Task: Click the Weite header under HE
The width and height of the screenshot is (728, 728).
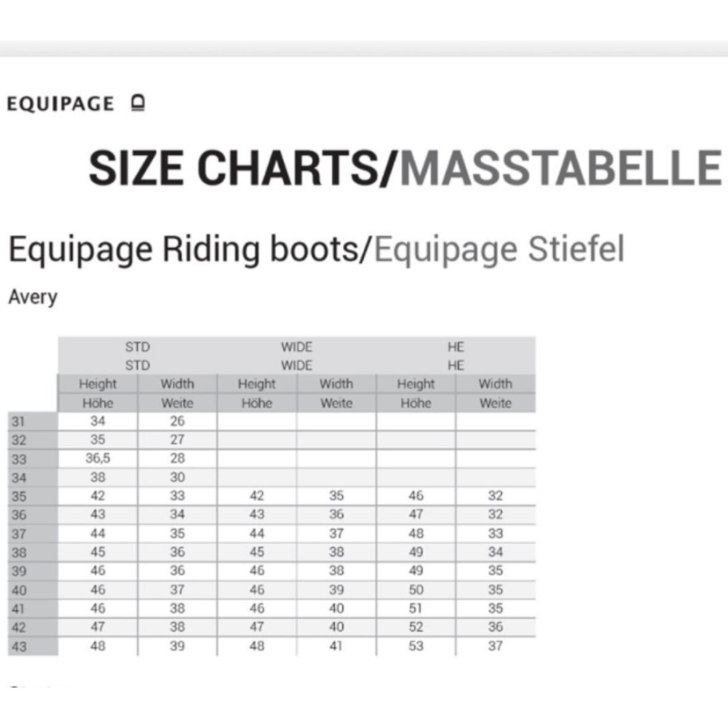Action: [495, 403]
